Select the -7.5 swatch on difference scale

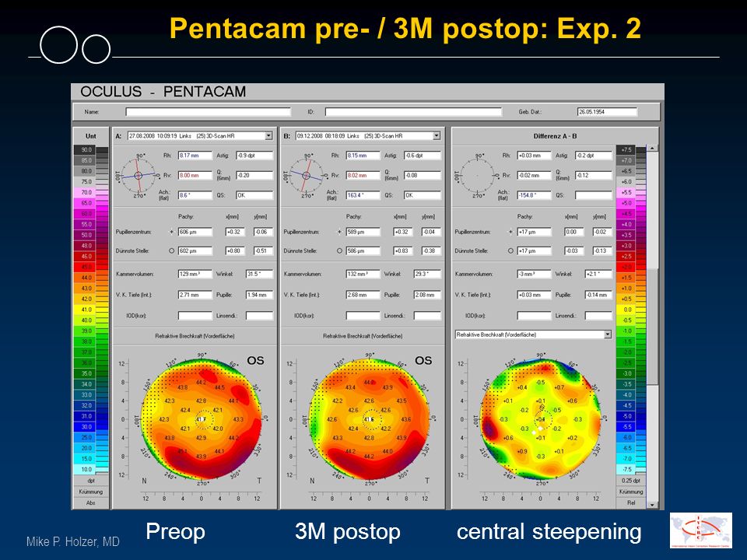click(x=626, y=470)
